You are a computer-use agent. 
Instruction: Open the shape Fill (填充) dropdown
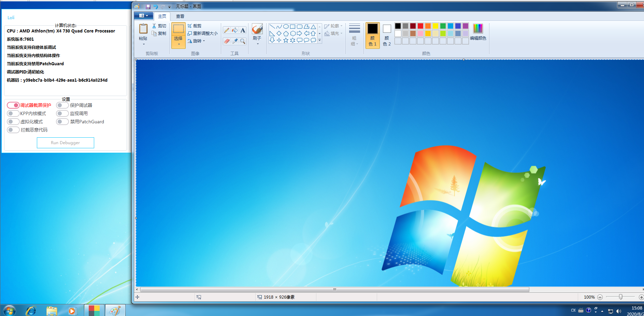coord(333,33)
